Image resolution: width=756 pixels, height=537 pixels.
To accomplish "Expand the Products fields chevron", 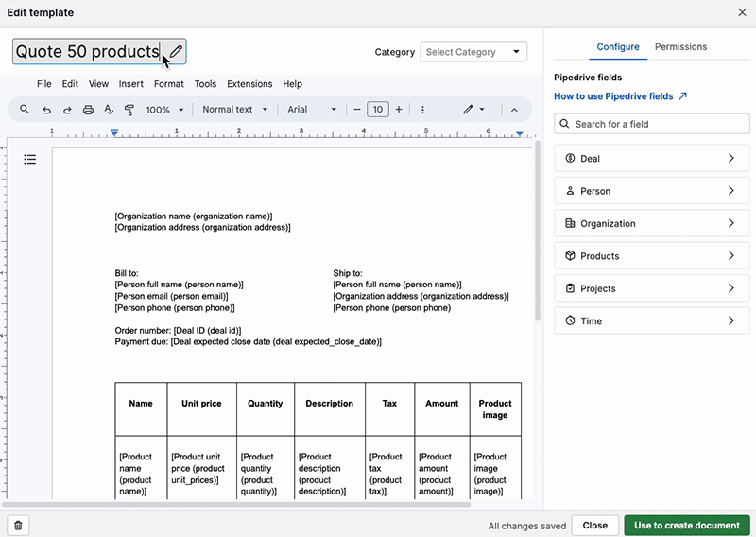I will click(x=730, y=255).
